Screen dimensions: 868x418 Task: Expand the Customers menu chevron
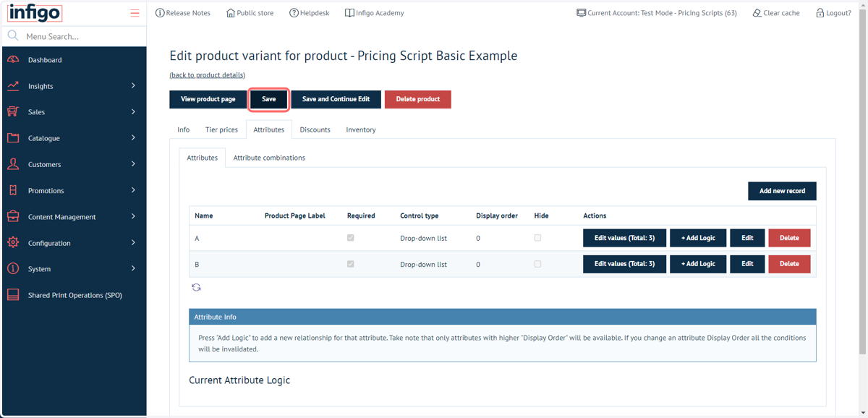[133, 164]
